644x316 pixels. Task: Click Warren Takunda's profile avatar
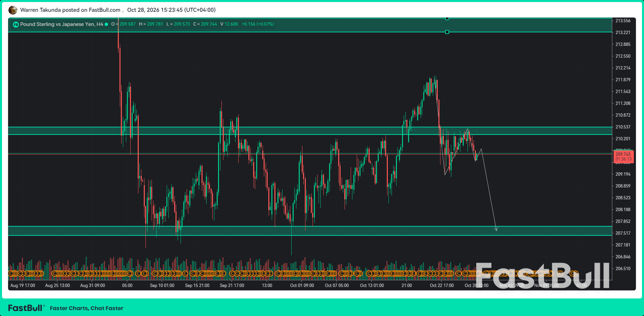coord(13,10)
